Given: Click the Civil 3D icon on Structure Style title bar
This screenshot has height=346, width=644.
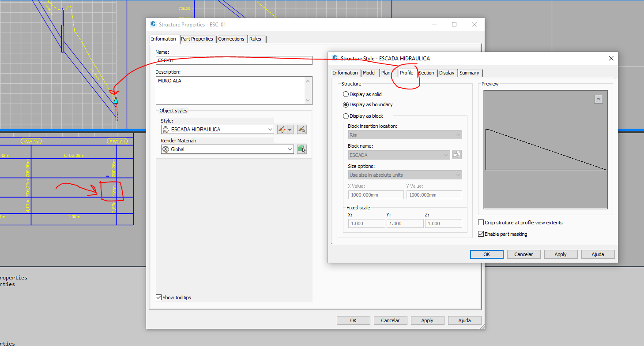Looking at the screenshot, I should [335, 58].
